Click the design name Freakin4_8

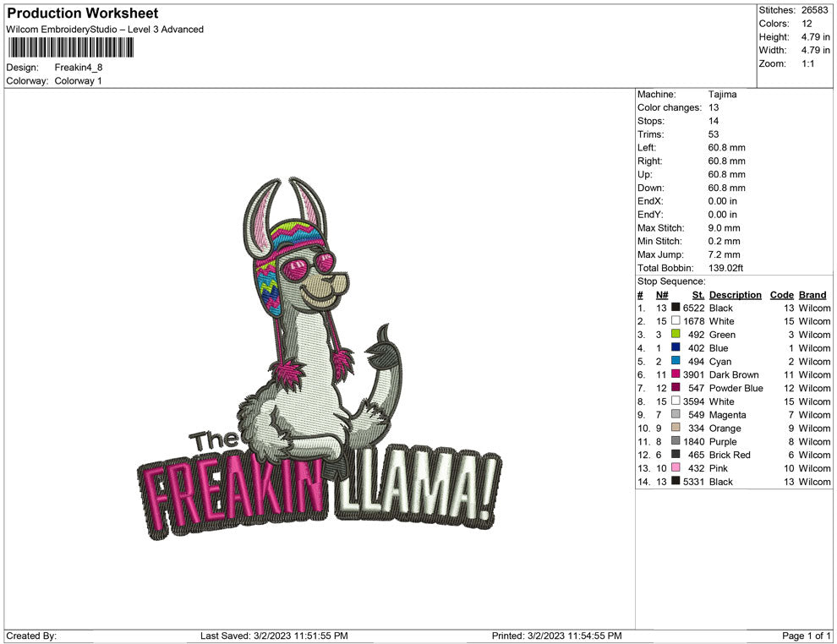79,68
